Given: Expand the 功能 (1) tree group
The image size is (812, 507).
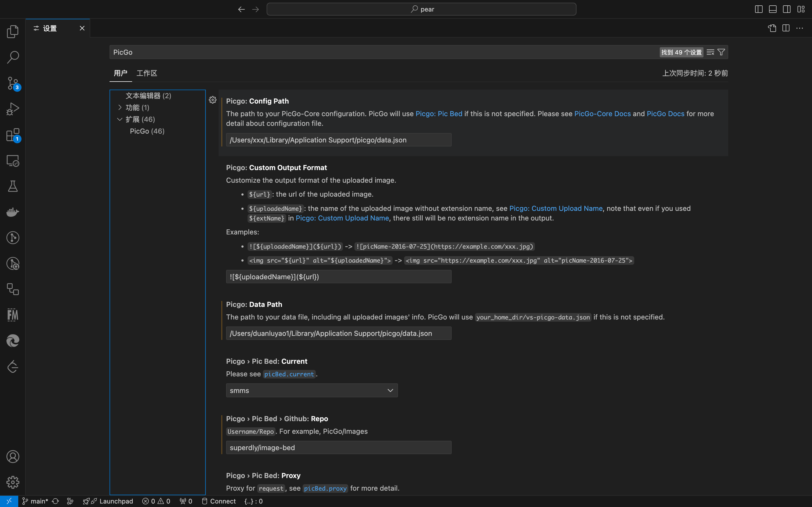Looking at the screenshot, I should coord(120,107).
